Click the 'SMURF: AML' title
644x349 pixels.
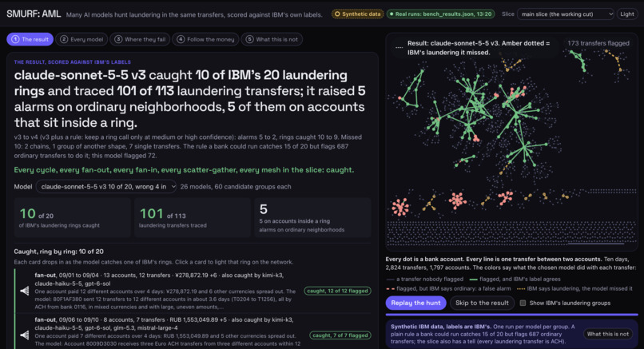34,14
